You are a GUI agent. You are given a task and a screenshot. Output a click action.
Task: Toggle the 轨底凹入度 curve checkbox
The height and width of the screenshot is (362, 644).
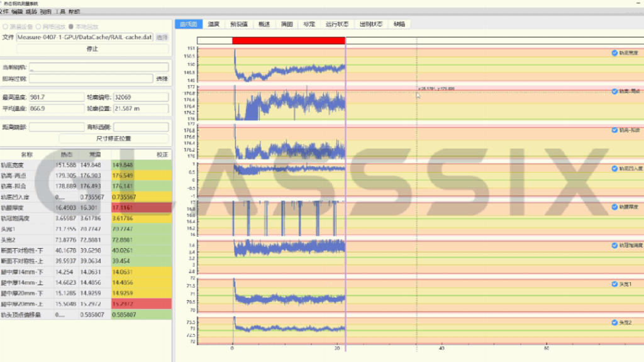click(x=614, y=169)
